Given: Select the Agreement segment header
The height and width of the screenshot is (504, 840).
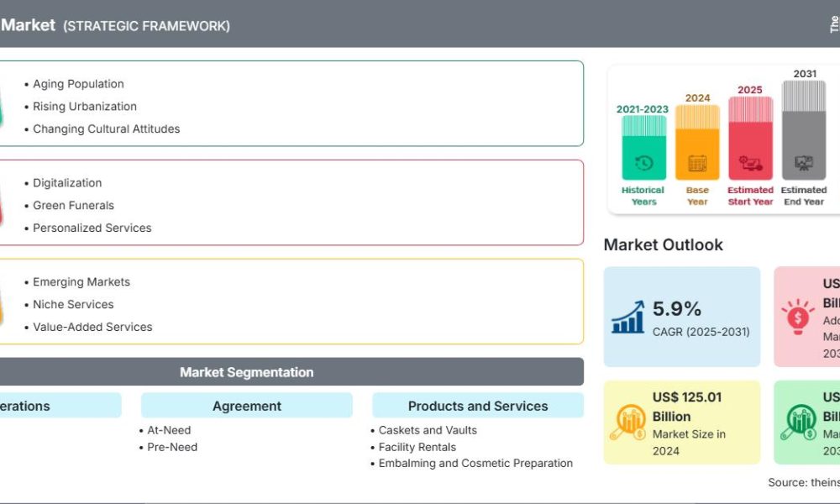Looking at the screenshot, I should pos(246,406).
